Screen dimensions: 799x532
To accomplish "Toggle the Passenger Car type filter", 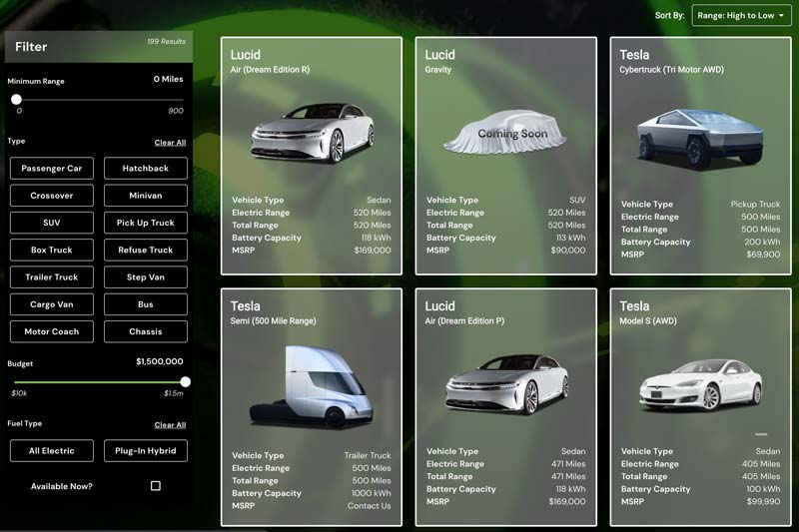I will [x=52, y=169].
